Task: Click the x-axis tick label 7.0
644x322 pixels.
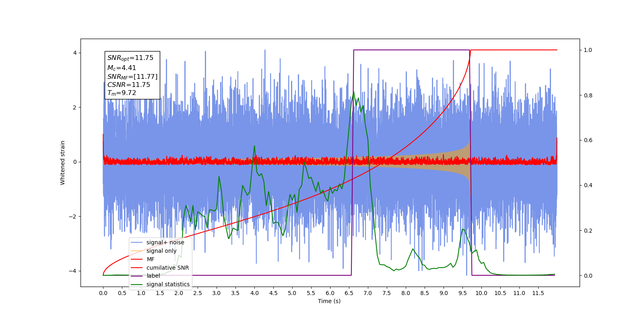Action: 368,293
